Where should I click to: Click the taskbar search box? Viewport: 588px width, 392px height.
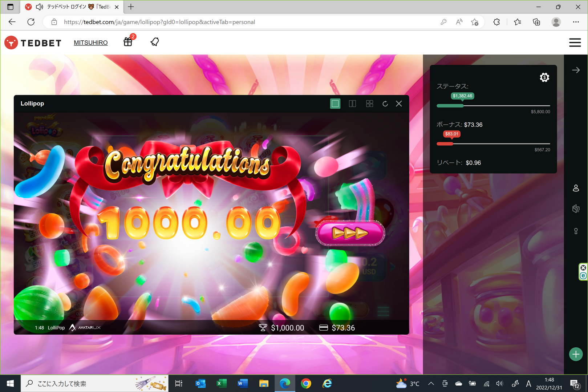coord(94,383)
